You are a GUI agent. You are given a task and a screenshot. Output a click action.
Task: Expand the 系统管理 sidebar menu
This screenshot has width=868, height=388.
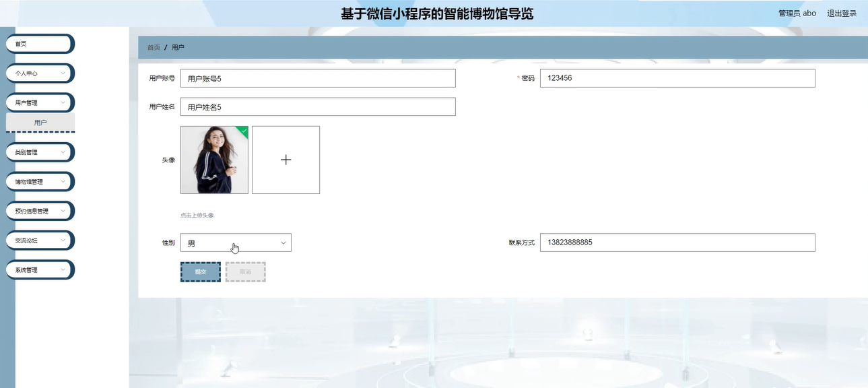click(x=40, y=270)
